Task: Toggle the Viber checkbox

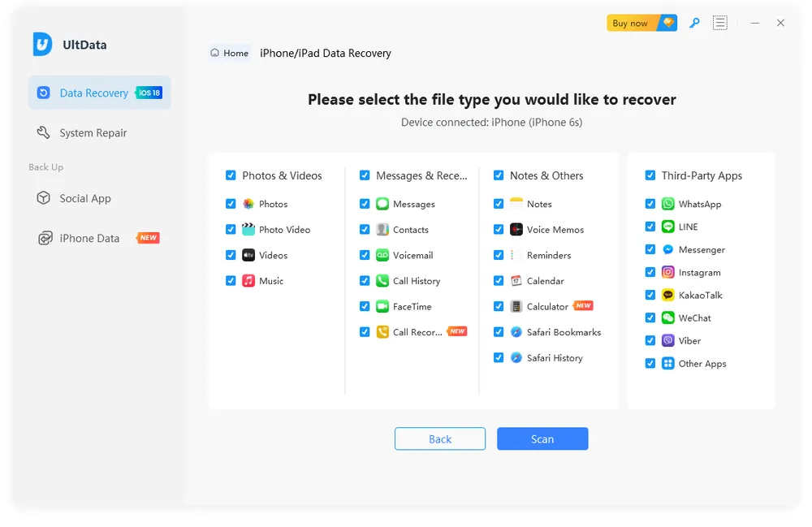Action: pyautogui.click(x=650, y=340)
